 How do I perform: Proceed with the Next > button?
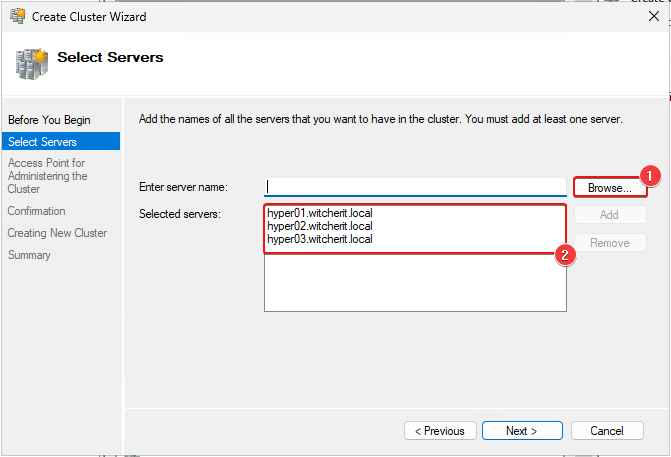pos(521,431)
